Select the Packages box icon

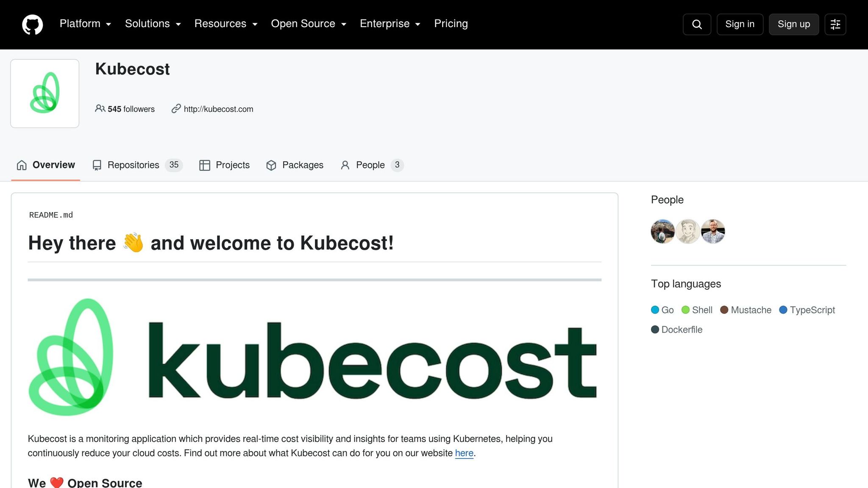[x=271, y=165]
